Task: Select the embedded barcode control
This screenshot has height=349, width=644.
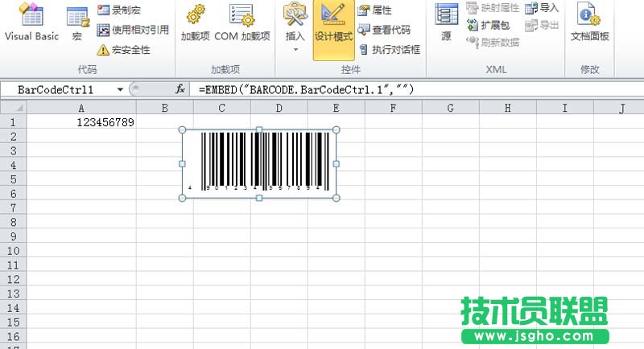Action: pyautogui.click(x=259, y=164)
